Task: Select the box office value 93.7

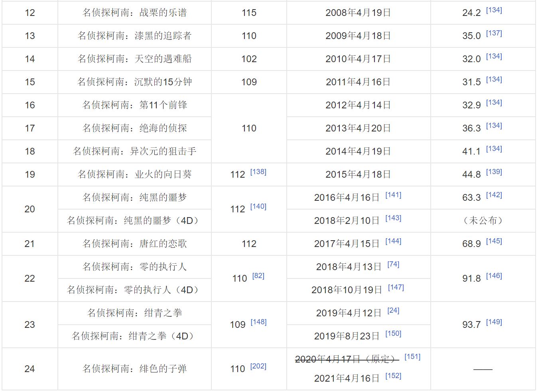Action: 471,325
